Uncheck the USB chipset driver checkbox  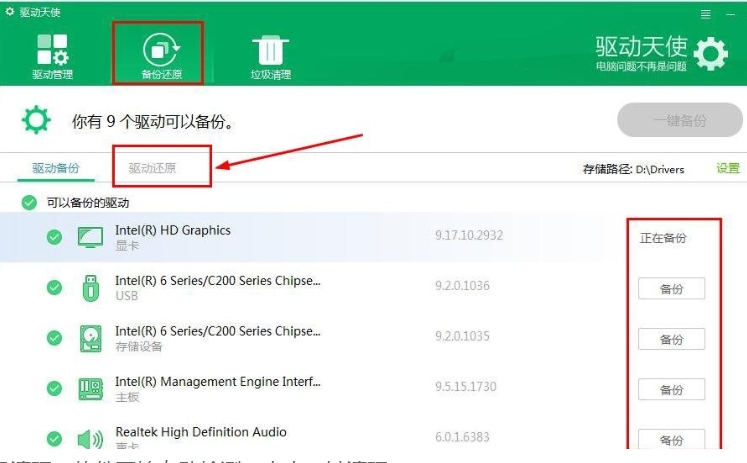(54, 287)
